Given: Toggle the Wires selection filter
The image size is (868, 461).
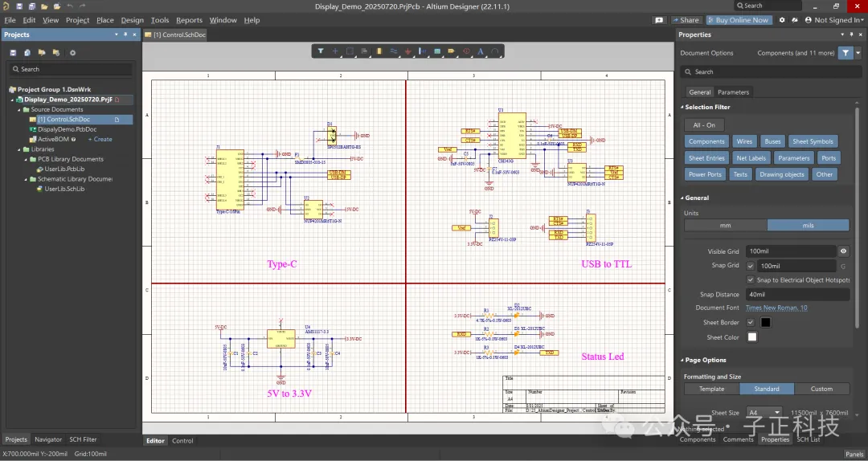Looking at the screenshot, I should [x=744, y=141].
